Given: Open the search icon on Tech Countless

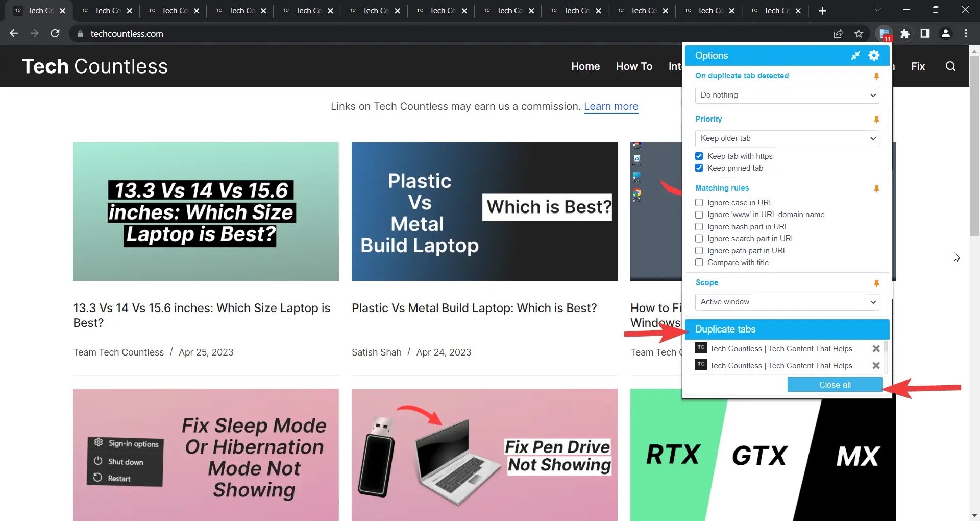Looking at the screenshot, I should (950, 66).
